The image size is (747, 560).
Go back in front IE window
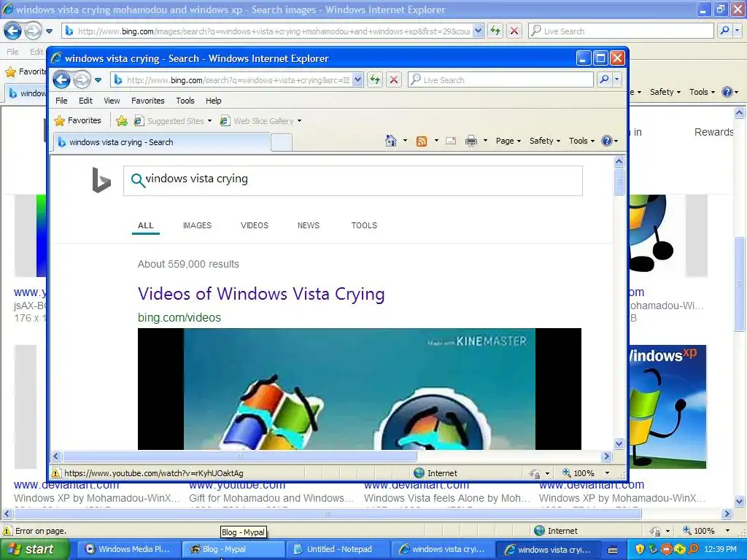point(61,79)
